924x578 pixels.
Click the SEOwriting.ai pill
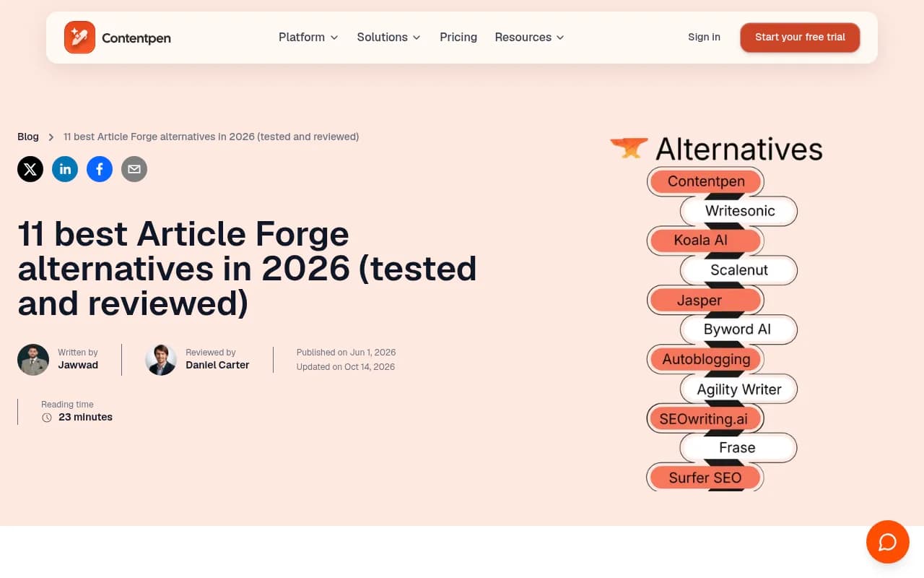click(706, 418)
